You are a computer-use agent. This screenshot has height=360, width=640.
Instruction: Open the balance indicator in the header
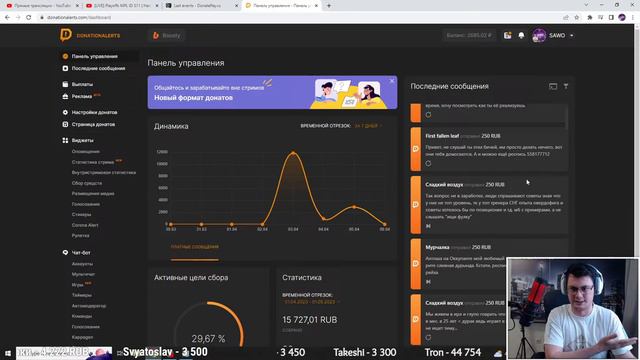pyautogui.click(x=469, y=36)
